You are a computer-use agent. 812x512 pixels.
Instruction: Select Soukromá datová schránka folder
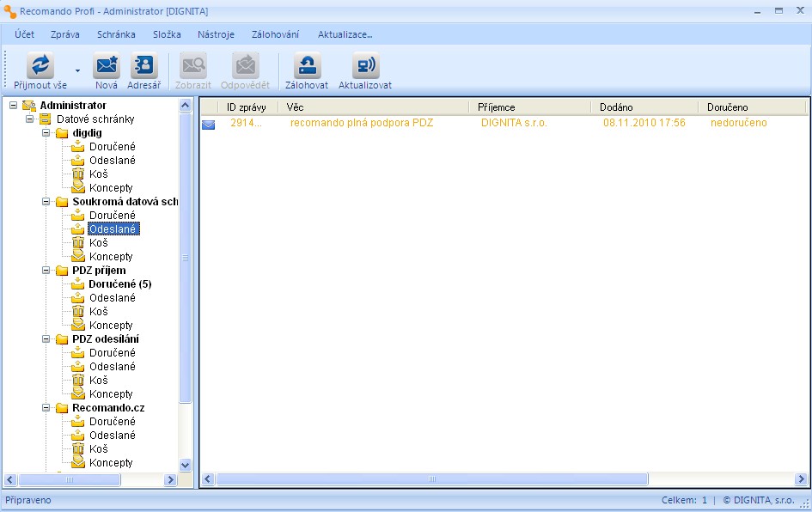(x=125, y=201)
